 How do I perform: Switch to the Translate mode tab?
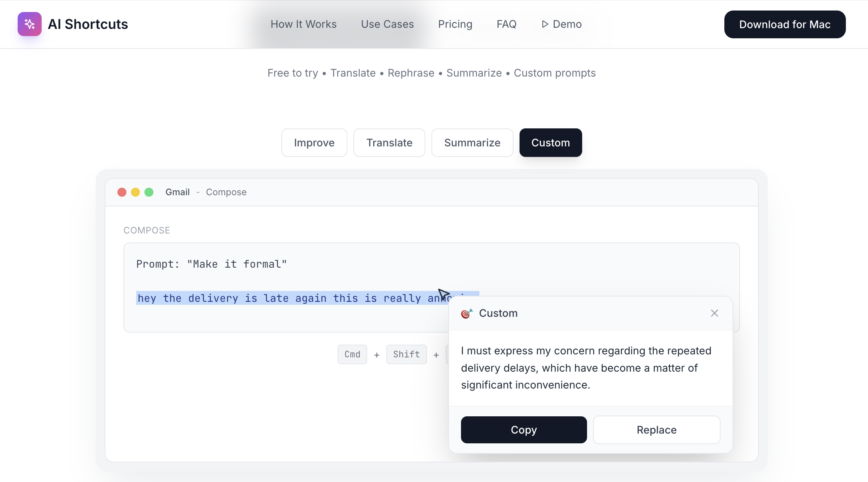point(389,143)
